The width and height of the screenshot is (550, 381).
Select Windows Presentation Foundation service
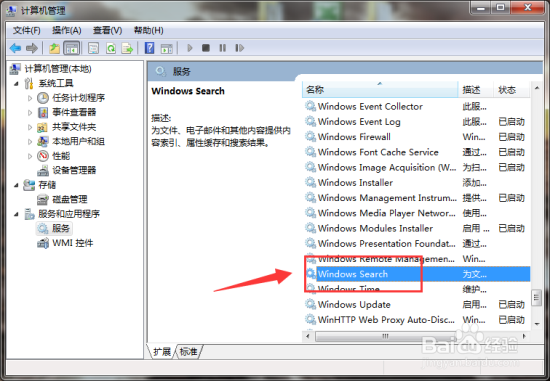[417, 243]
